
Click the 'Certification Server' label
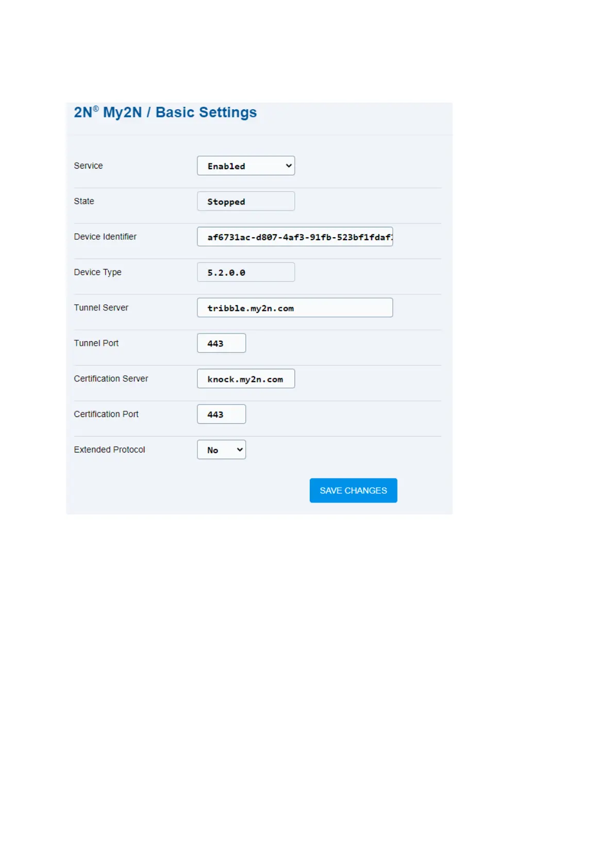pos(111,379)
